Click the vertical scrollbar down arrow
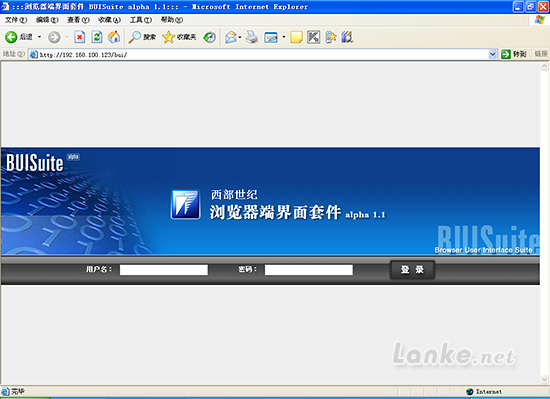 click(x=544, y=379)
